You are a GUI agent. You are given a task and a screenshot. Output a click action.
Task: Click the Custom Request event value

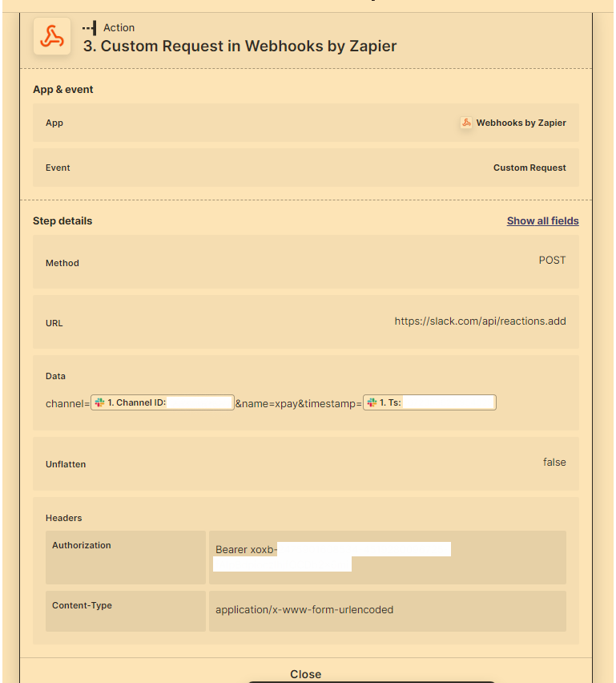[x=529, y=168]
